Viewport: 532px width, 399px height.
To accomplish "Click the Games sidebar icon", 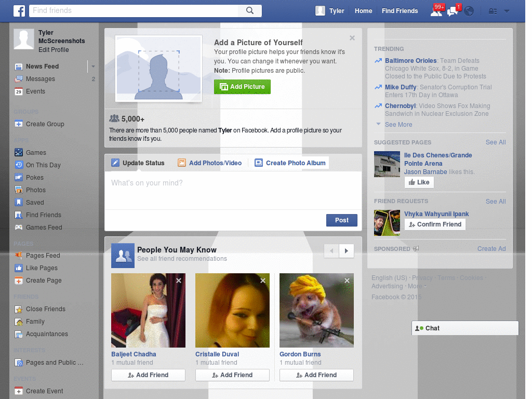I will pos(19,153).
